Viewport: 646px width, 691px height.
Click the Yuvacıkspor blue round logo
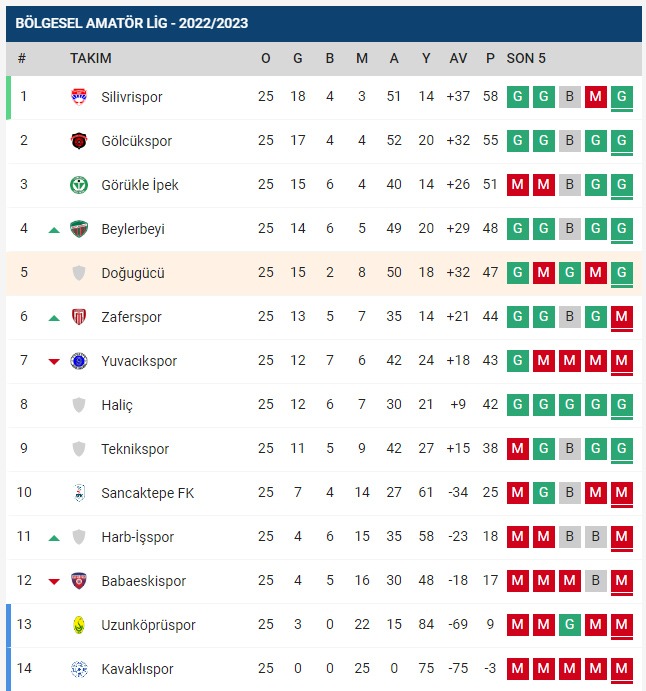(x=79, y=361)
